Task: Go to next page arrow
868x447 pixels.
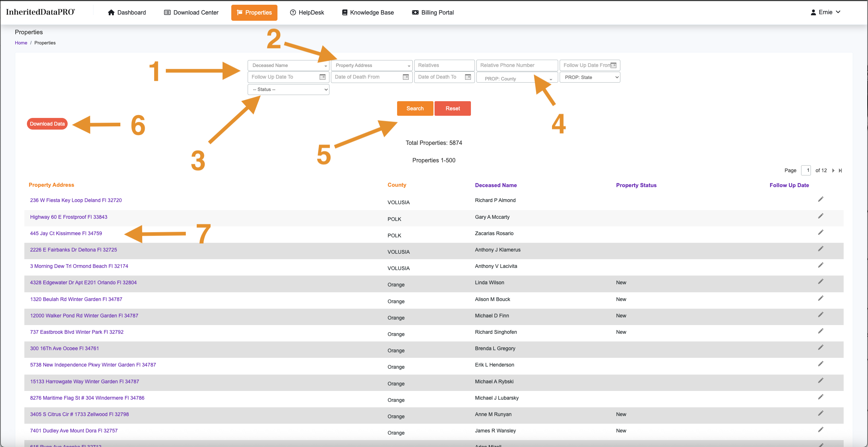Action: click(x=833, y=170)
